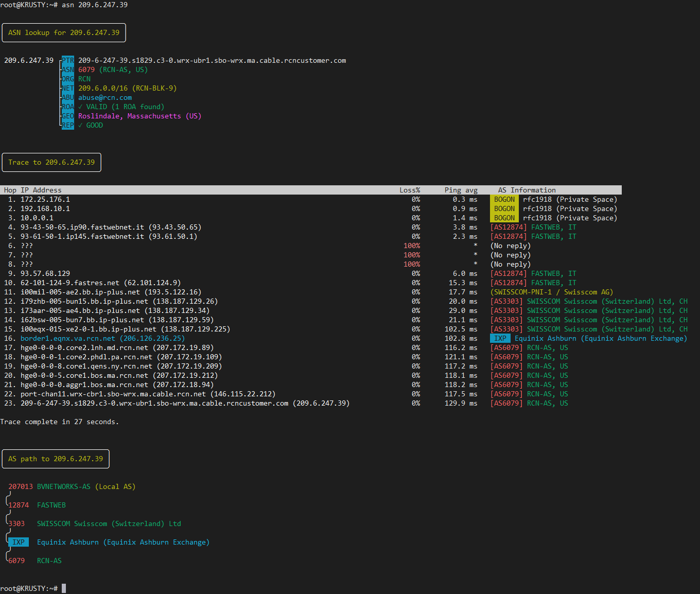
Task: Click hop 19 core1.qens.ny.rcn.net hostname
Action: tap(86, 366)
